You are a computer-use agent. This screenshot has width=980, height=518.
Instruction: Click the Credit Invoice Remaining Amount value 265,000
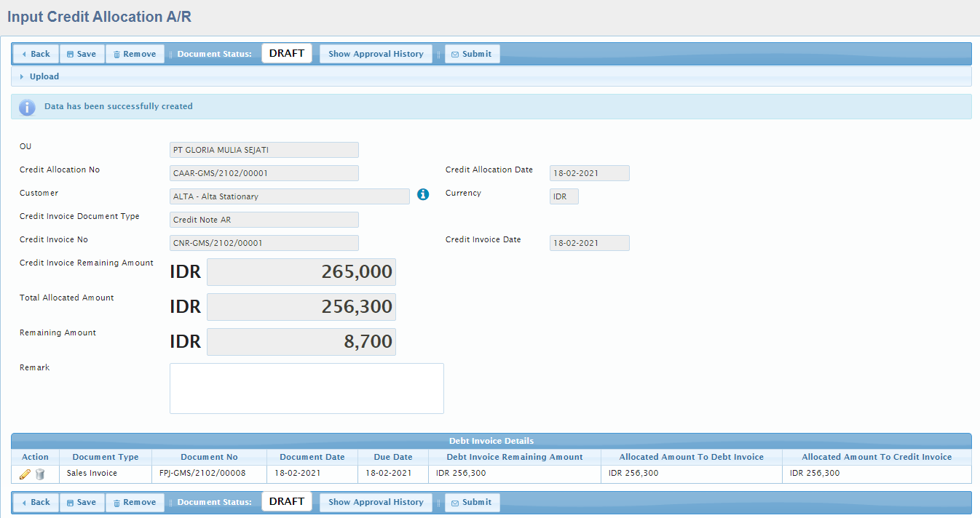click(301, 272)
